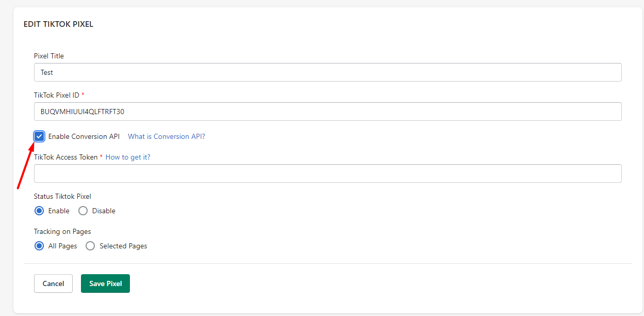Open What is Conversion API link

click(x=167, y=136)
